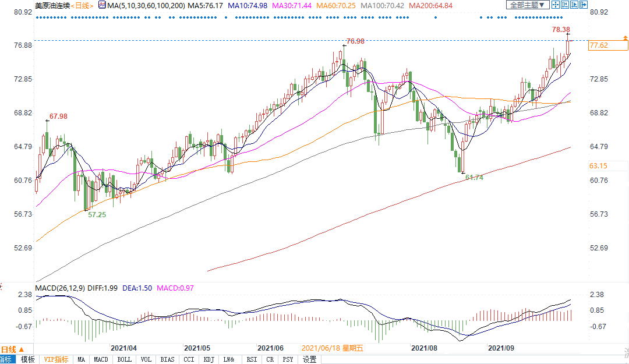Click the MA(5,10,30,60,100,200) parameters label
The image size is (629, 364).
point(146,5)
